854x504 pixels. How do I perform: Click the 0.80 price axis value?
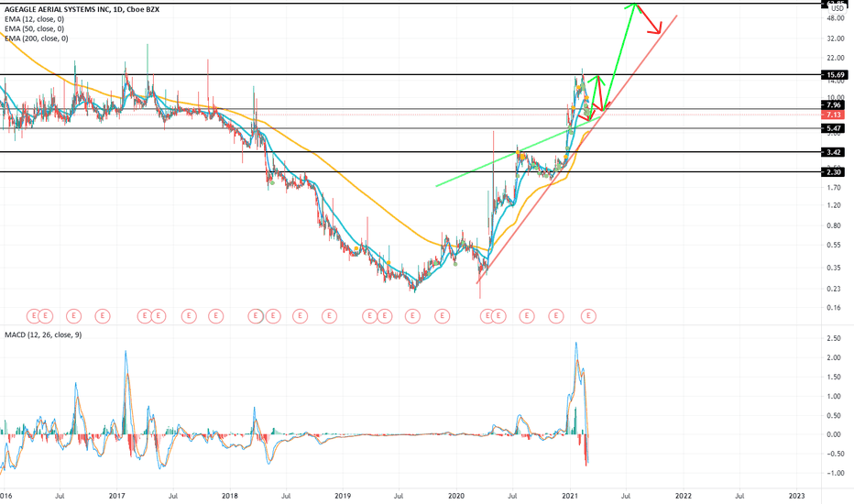point(834,225)
